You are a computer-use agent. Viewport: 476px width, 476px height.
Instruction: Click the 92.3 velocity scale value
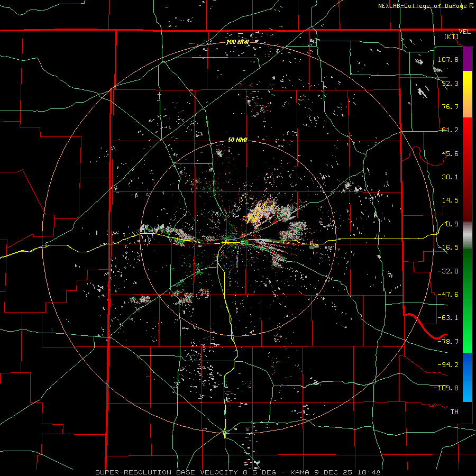coord(450,83)
